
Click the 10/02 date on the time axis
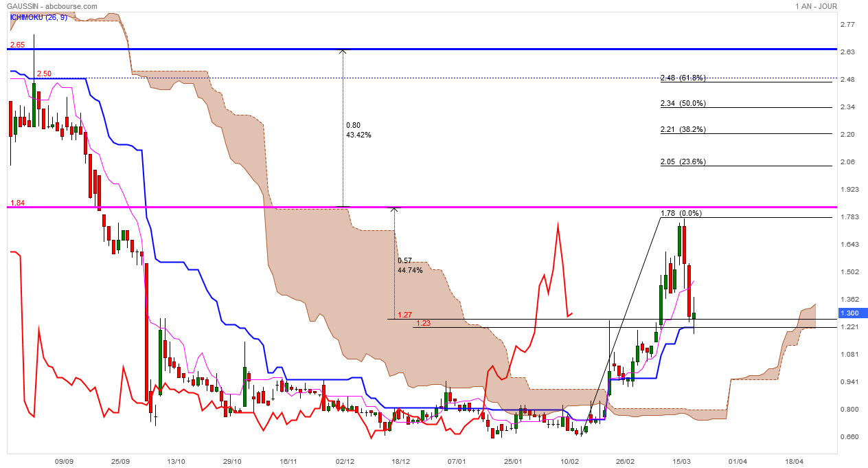pos(569,462)
